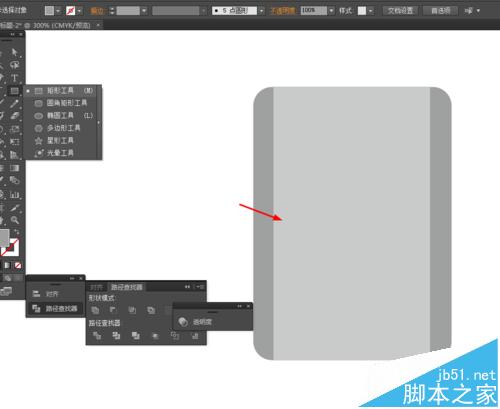Click the 首选项 button
This screenshot has height=409, width=500.
click(x=441, y=11)
